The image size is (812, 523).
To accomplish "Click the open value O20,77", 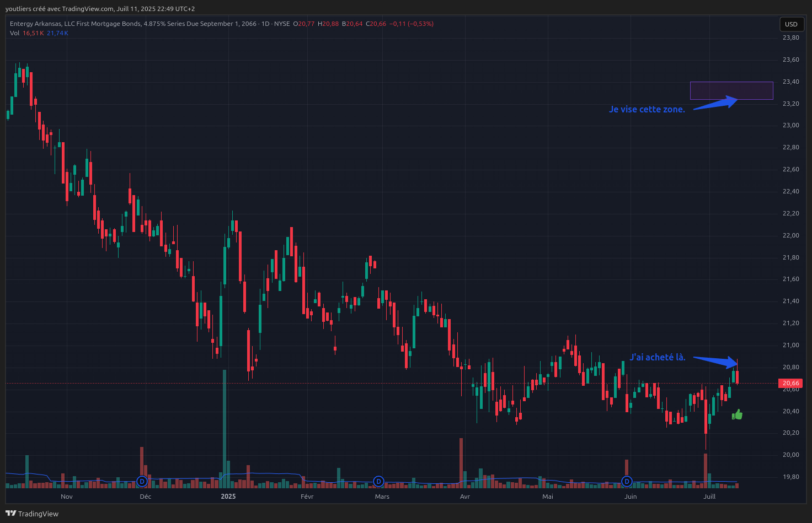I will point(304,24).
